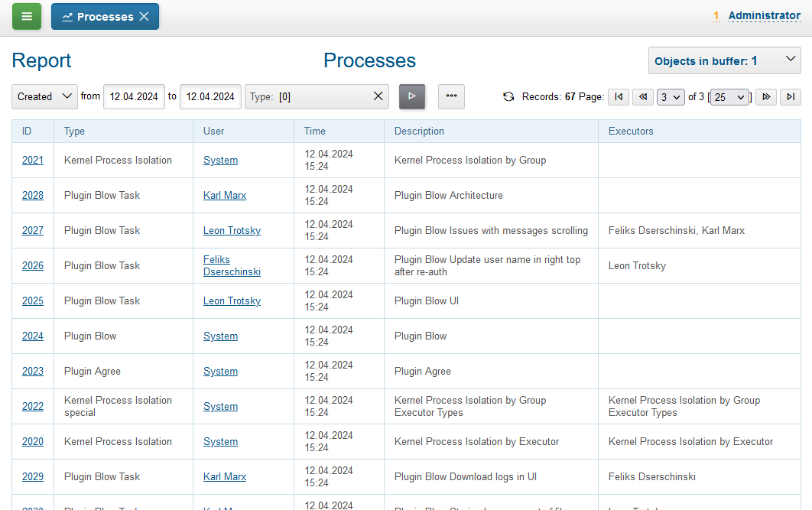Advance to the next page

pos(765,96)
